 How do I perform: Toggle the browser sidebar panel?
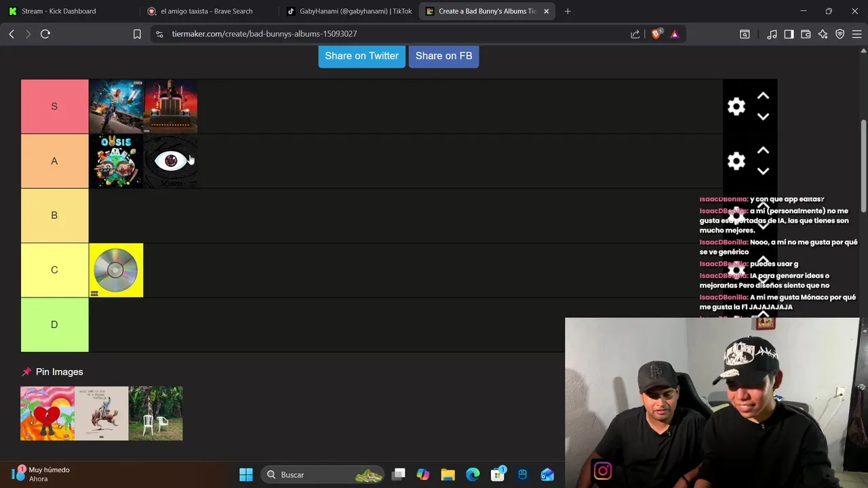coord(789,34)
